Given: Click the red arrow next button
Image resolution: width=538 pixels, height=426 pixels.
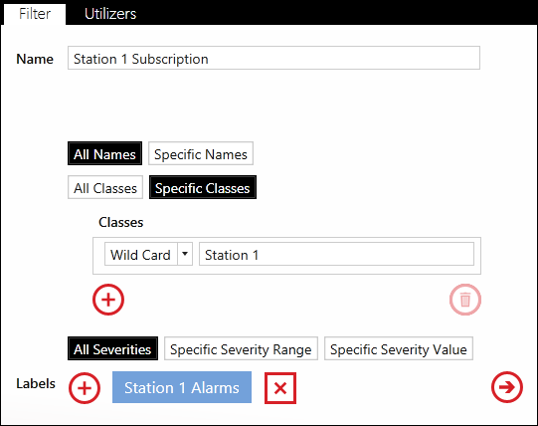Looking at the screenshot, I should 507,387.
